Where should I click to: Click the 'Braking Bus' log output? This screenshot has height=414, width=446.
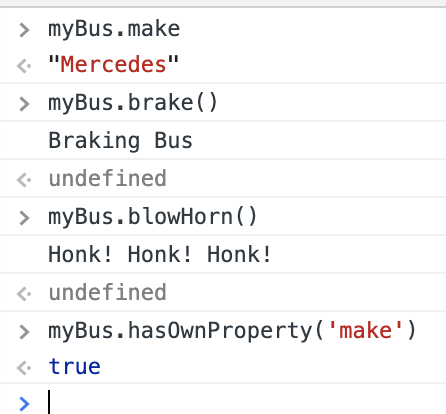(x=120, y=141)
